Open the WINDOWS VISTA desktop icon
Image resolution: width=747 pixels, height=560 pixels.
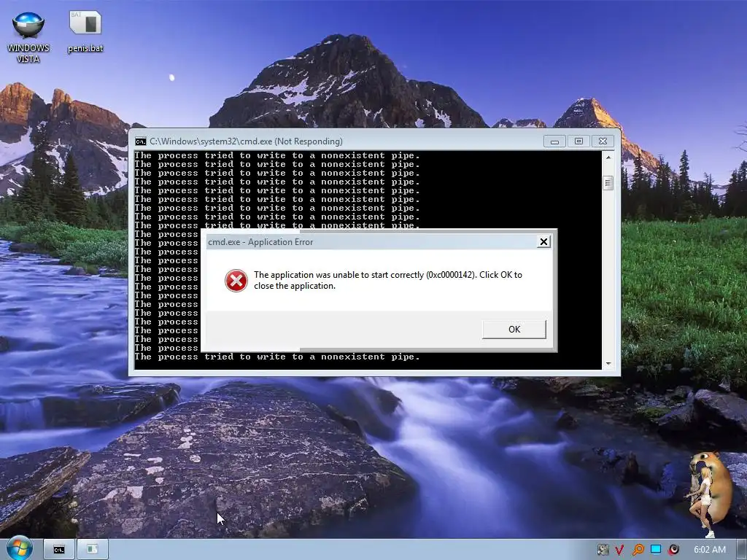click(x=28, y=37)
